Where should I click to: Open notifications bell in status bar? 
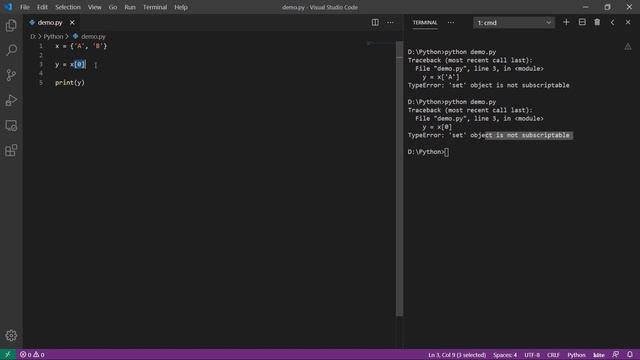coord(630,354)
